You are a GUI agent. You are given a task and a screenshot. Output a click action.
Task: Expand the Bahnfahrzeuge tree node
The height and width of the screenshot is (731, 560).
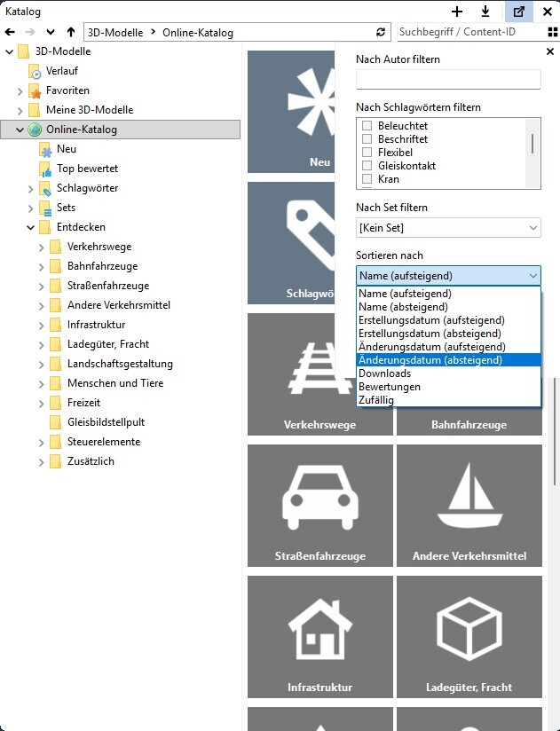click(x=42, y=267)
